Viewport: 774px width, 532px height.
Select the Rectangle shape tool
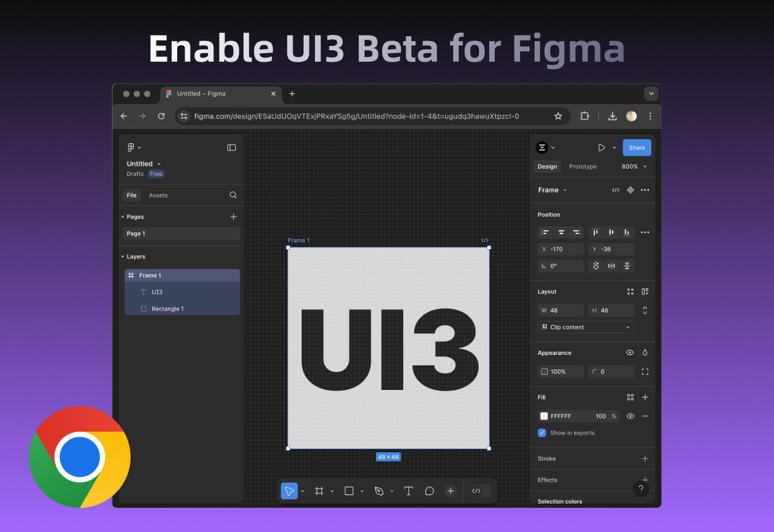350,490
